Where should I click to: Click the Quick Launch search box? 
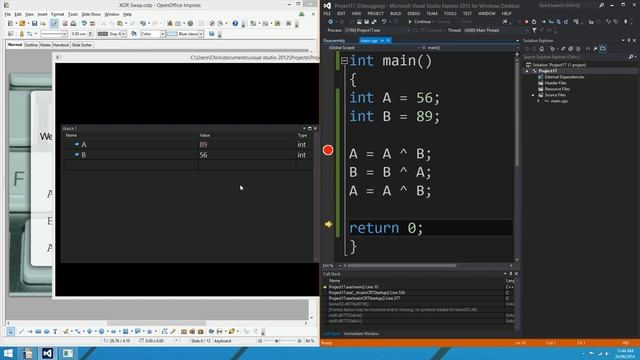pos(567,5)
